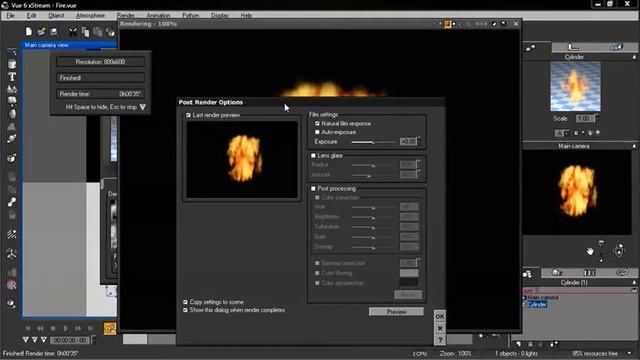The height and width of the screenshot is (360, 640).
Task: Click the rotate camera icon right of the hand
Action: coord(619,250)
